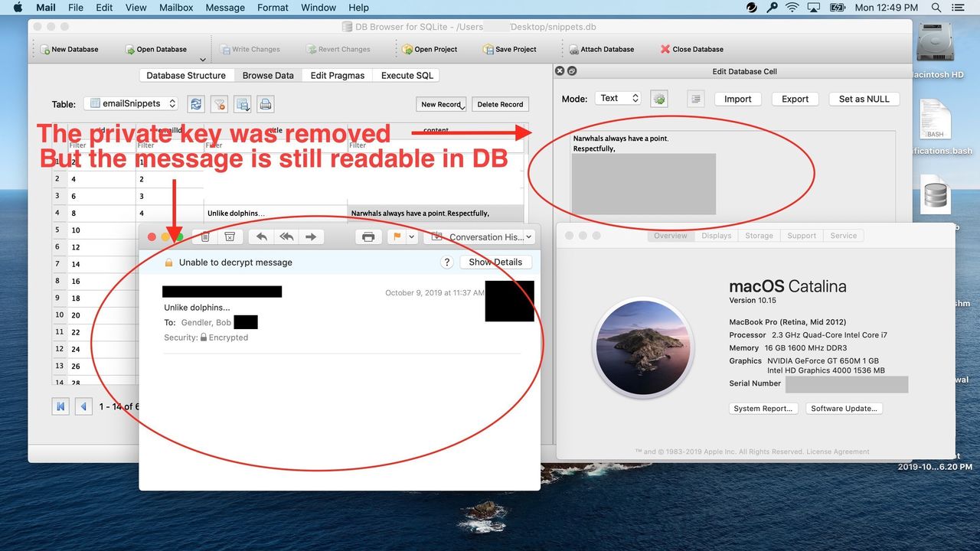Click the Software Update... button
Screen dimensions: 980x551
click(844, 409)
